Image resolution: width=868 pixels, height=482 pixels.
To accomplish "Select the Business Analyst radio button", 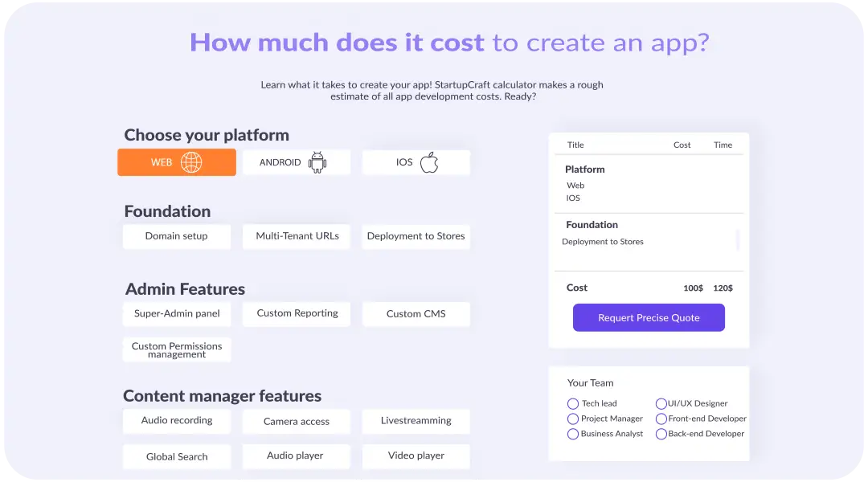I will tap(573, 434).
